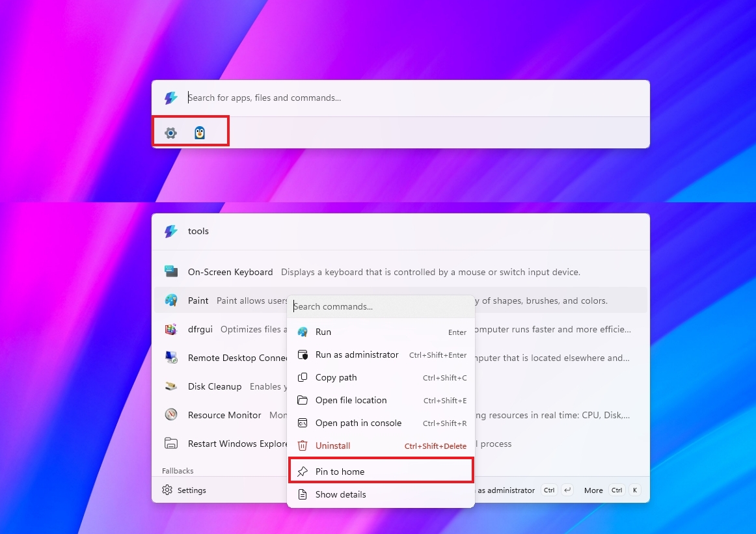Click the More button in the footer

click(612, 490)
